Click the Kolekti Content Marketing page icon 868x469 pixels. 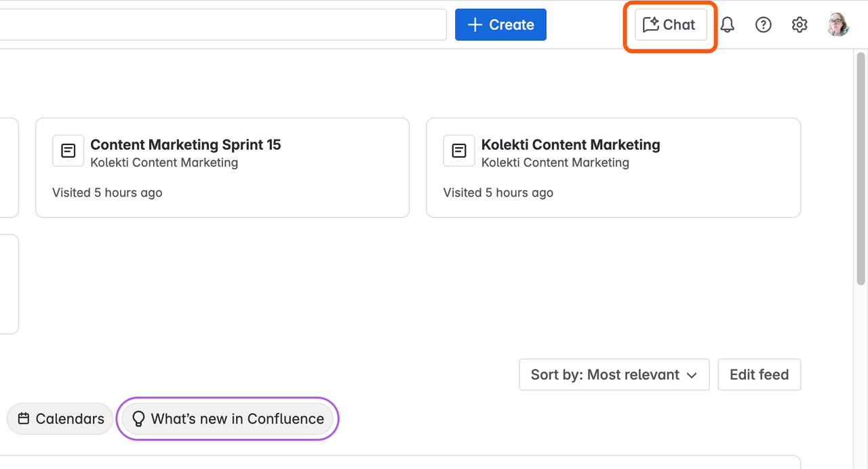point(459,150)
